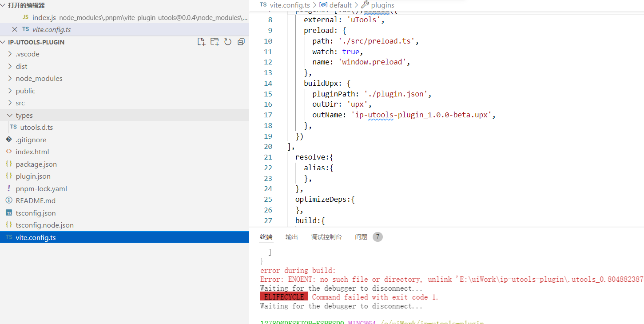Refresh the Explorer view
The width and height of the screenshot is (644, 324).
pos(228,41)
